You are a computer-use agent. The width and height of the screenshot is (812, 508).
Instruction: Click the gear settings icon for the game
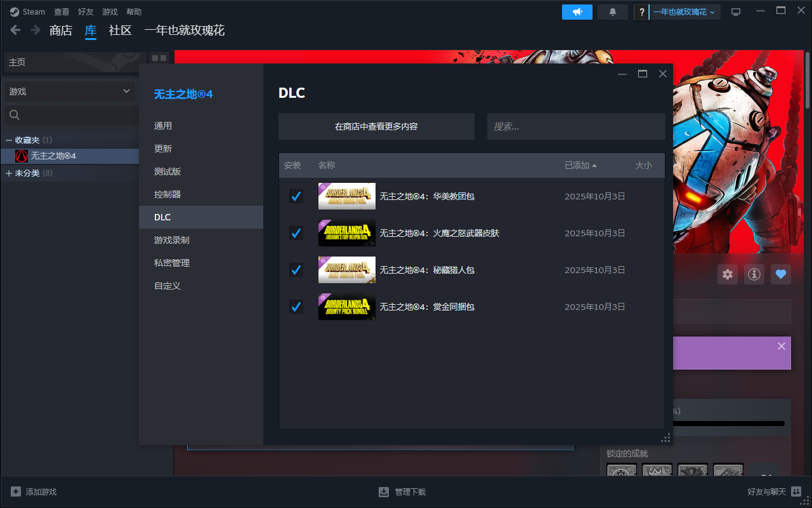728,274
